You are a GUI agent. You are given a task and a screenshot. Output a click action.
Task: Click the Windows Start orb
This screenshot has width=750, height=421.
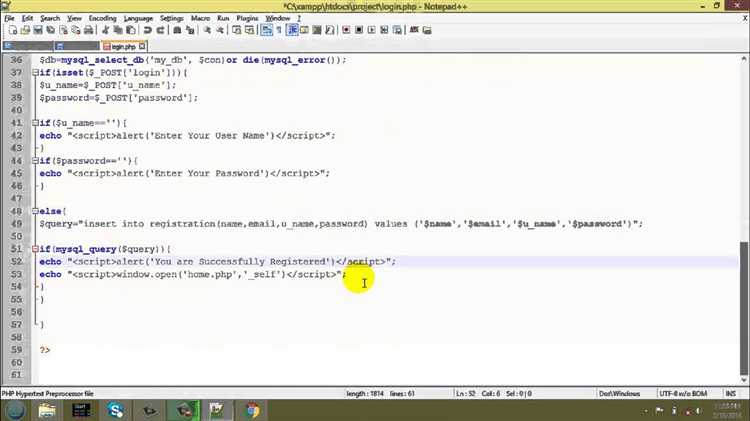point(14,410)
